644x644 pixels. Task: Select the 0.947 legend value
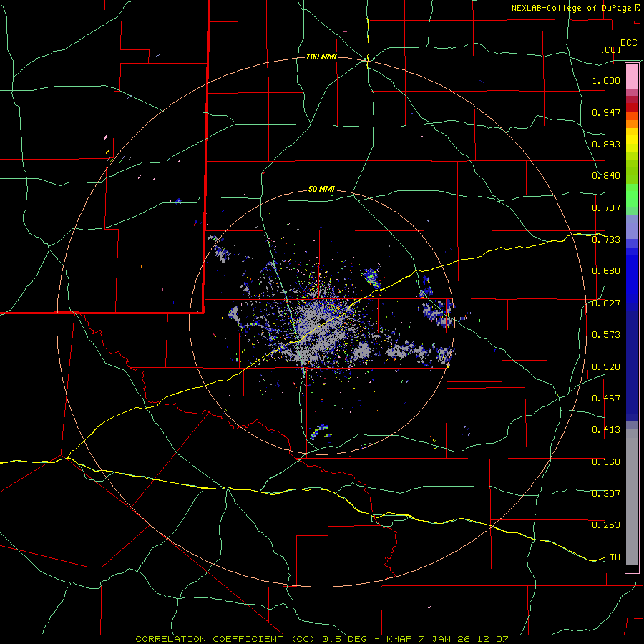pos(606,112)
